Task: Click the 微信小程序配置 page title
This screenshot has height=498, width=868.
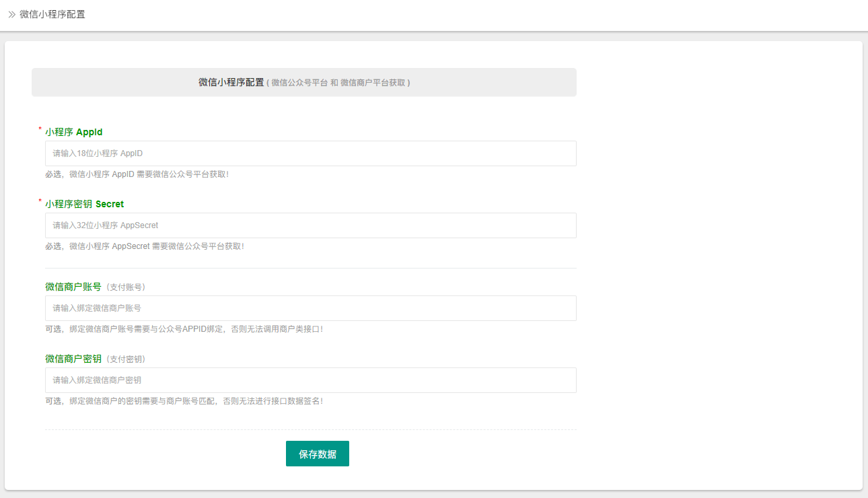Action: tap(52, 14)
